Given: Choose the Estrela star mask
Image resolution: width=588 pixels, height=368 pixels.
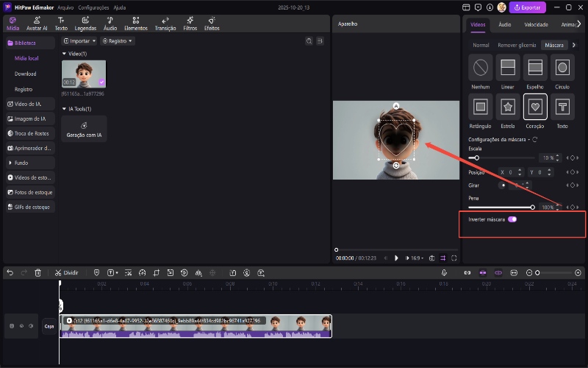Looking at the screenshot, I should coord(507,107).
